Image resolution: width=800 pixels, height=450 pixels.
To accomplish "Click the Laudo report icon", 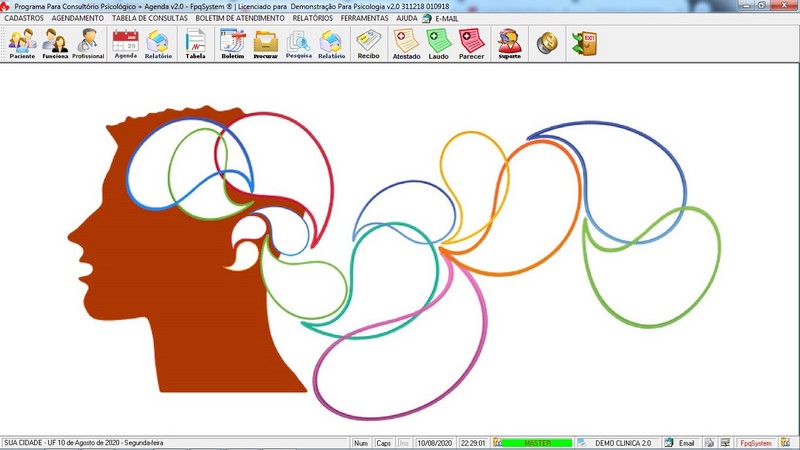I will (439, 43).
